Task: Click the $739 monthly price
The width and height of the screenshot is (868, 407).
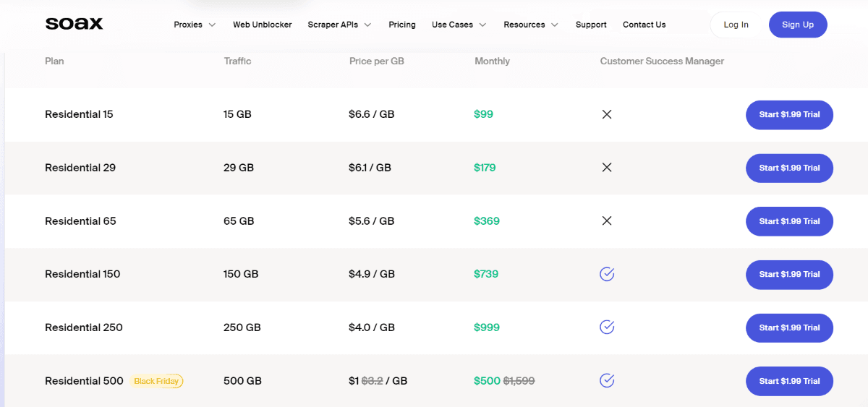Action: 486,274
